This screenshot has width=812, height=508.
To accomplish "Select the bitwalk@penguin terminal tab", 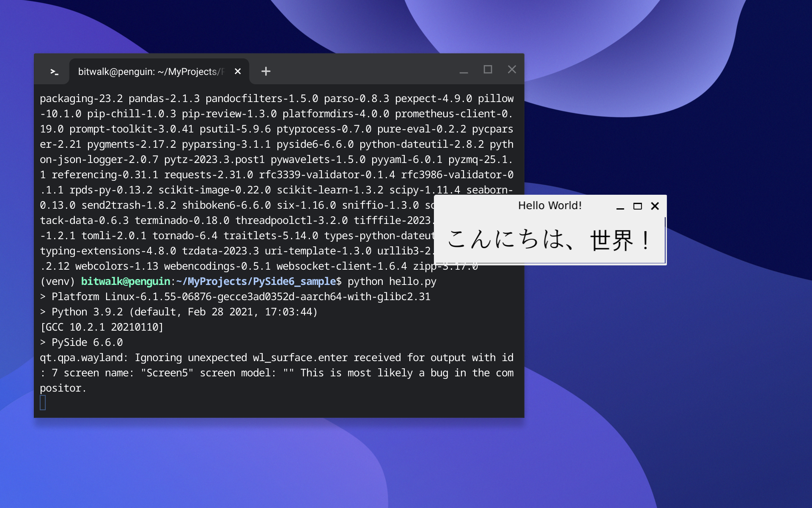I will click(152, 72).
